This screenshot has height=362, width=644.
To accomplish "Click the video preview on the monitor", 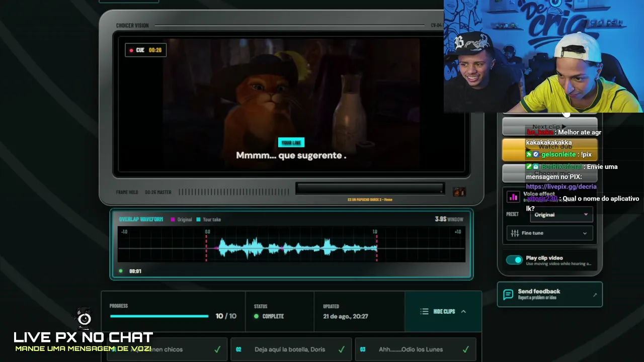I will [x=291, y=105].
